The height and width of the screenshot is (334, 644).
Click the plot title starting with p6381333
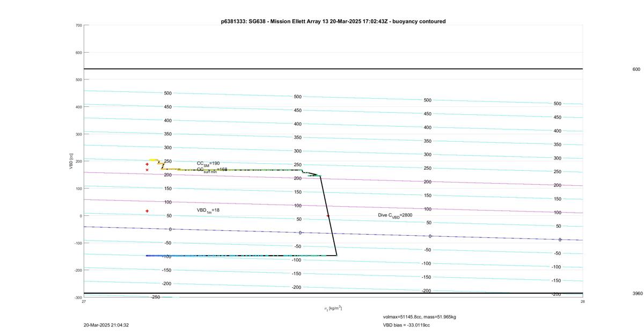[333, 21]
